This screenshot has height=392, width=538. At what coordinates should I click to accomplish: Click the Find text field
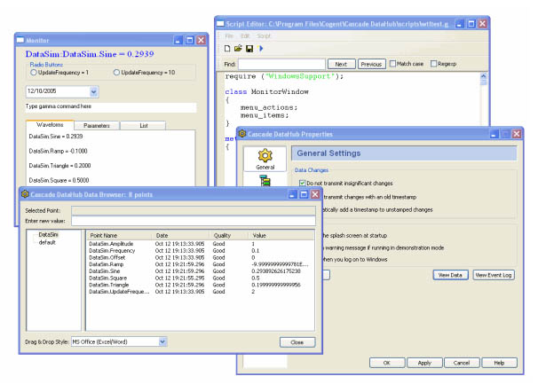[x=281, y=64]
